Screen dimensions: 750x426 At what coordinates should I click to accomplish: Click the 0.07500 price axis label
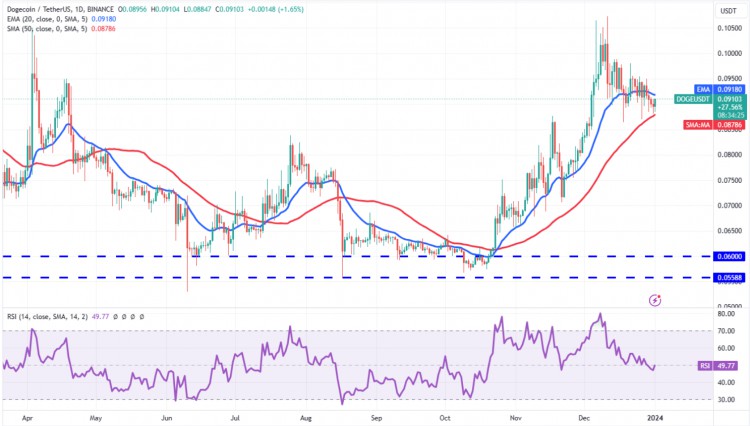point(729,180)
